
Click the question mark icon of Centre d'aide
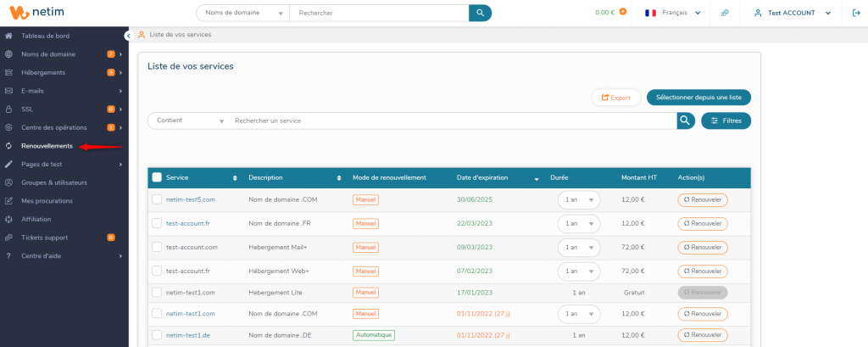pos(8,255)
